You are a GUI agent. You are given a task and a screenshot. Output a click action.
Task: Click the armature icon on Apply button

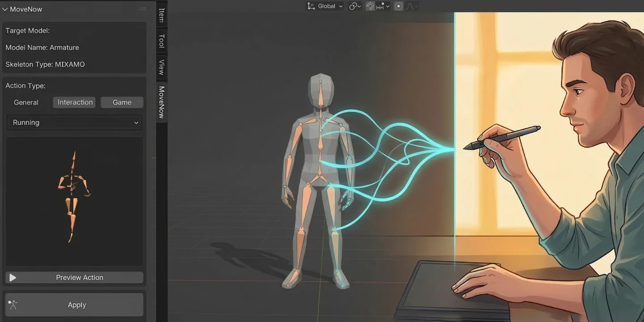point(13,305)
